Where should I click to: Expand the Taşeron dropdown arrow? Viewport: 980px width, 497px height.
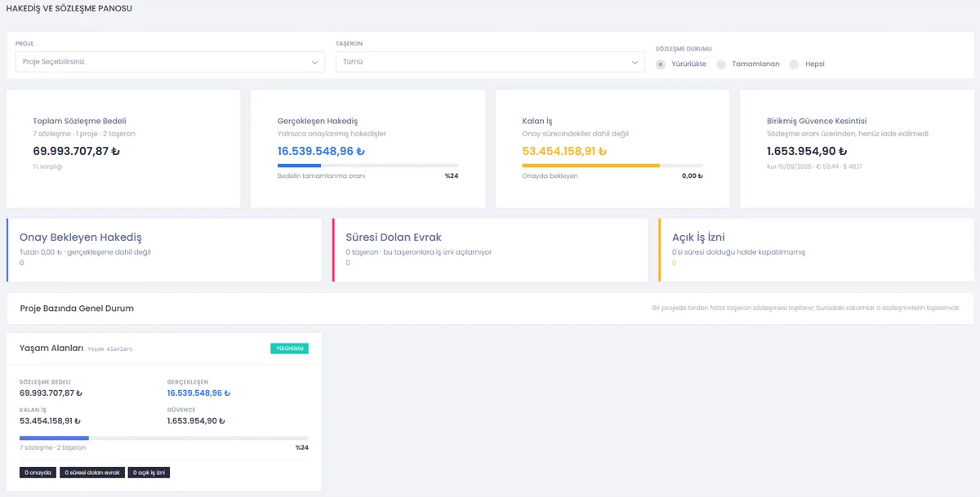635,62
